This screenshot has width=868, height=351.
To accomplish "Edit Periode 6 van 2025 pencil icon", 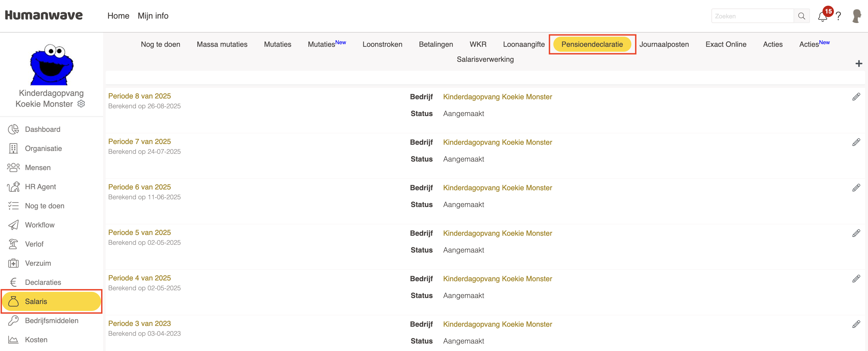I will tap(856, 188).
